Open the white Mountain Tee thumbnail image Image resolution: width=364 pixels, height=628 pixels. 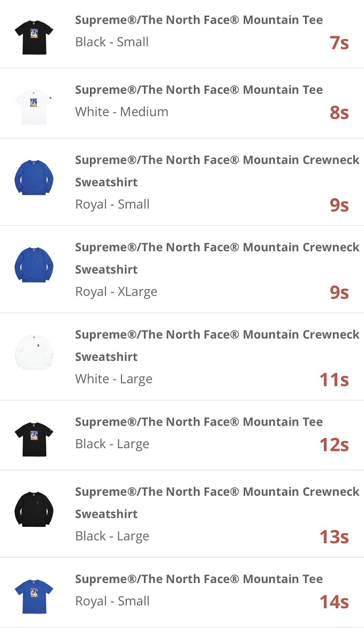point(34,107)
